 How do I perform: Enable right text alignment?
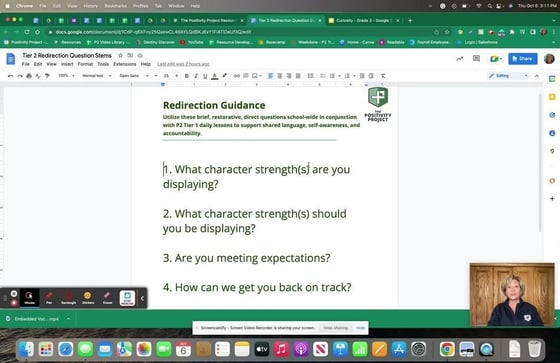289,76
